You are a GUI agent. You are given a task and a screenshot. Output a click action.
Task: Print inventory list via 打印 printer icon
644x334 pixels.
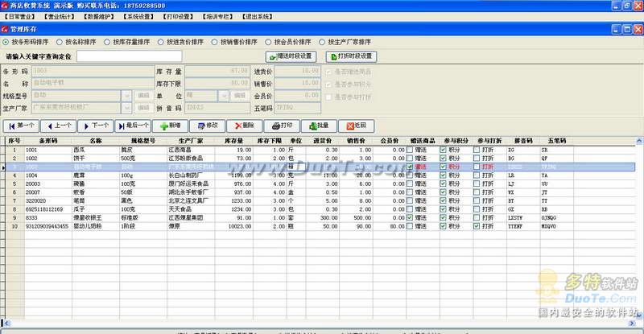282,126
